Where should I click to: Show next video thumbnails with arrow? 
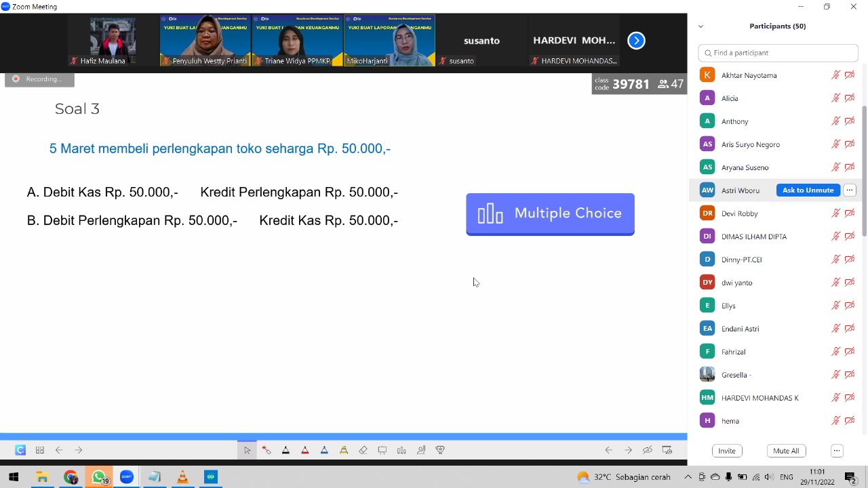tap(636, 41)
